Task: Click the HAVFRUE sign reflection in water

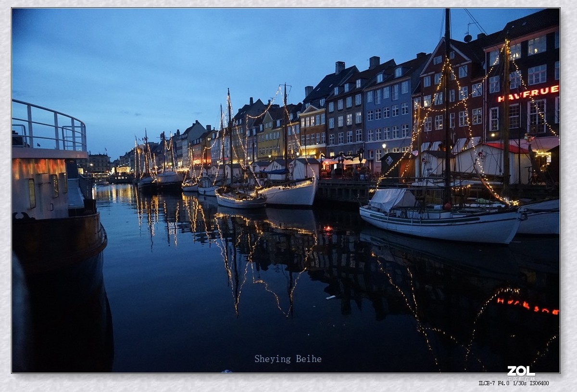Action: point(527,306)
